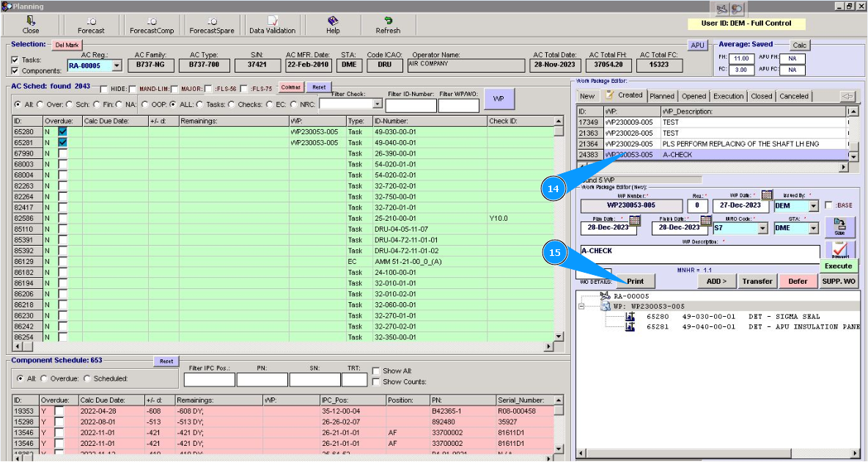
Task: Open the AC Reg dropdown with RA-00005
Action: [x=117, y=66]
